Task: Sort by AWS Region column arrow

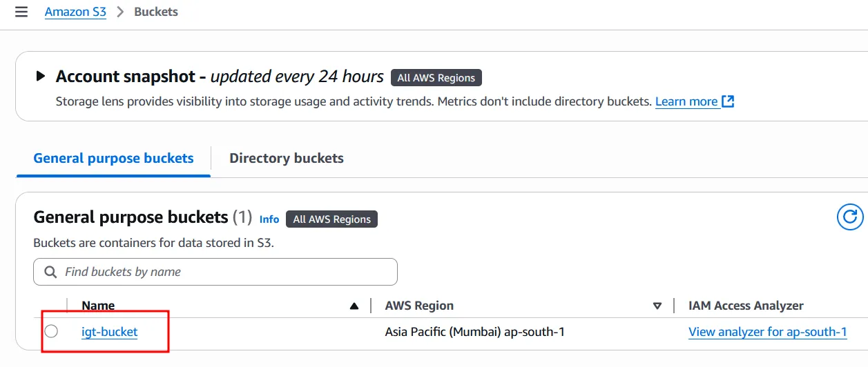Action: click(x=657, y=306)
